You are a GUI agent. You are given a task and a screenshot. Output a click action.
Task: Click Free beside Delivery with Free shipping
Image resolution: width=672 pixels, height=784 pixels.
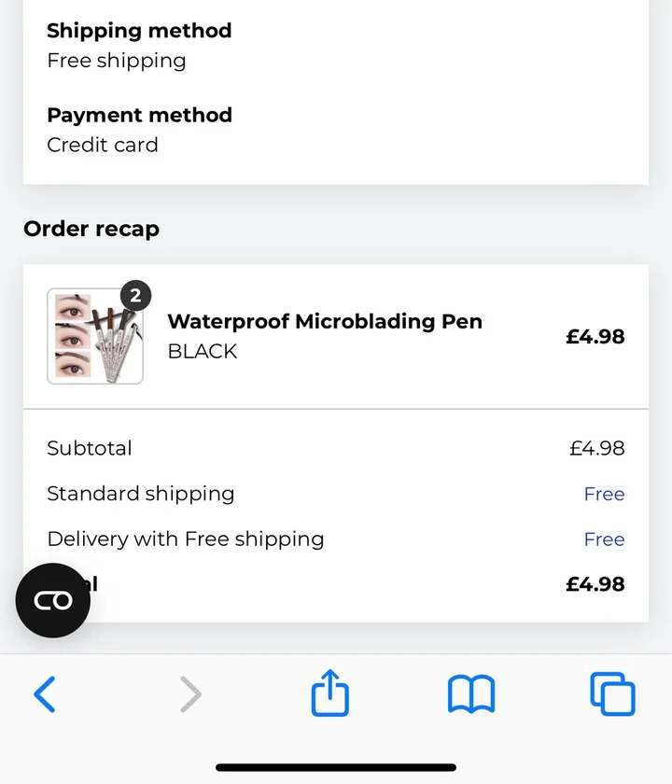tap(604, 539)
